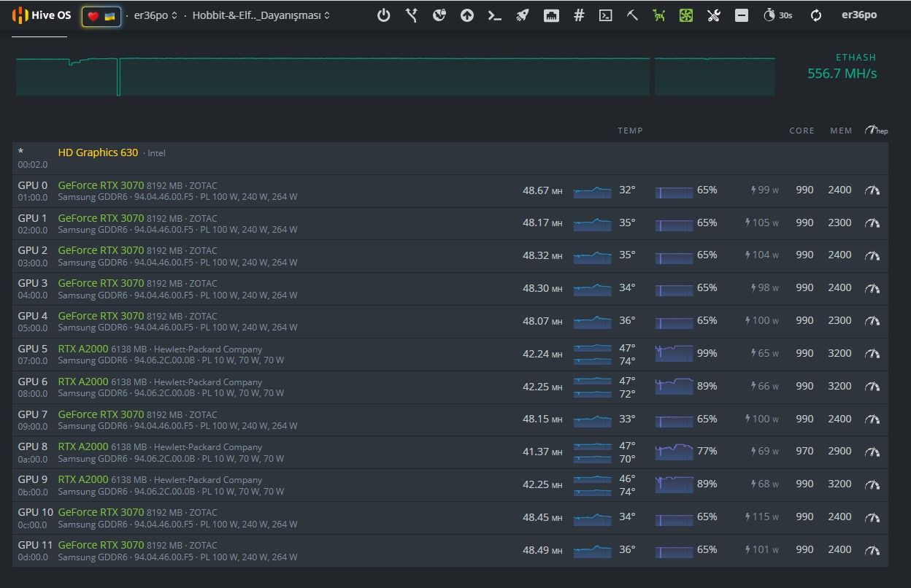Click the globe-with-arrow icon before the upgrade icon

point(439,15)
